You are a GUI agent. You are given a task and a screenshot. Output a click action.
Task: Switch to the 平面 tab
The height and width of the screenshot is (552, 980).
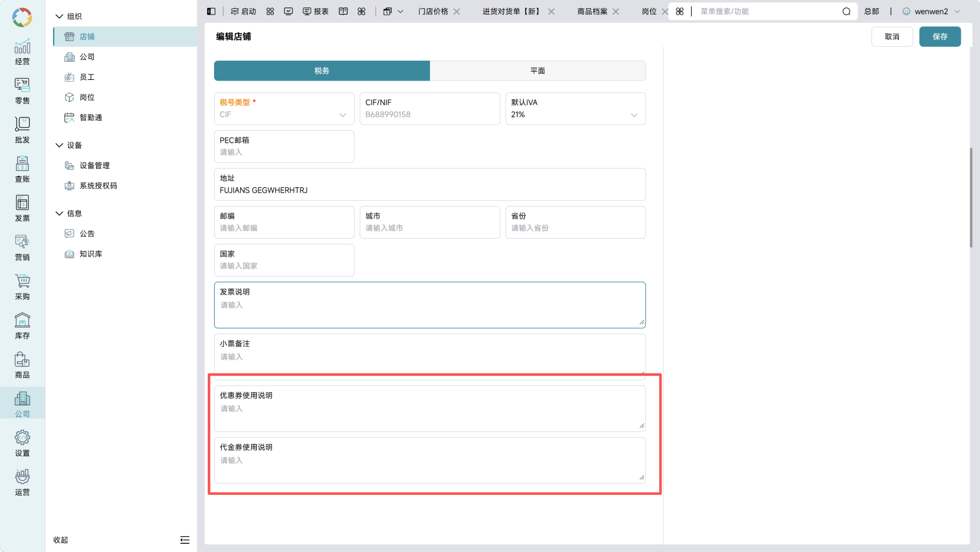coord(538,71)
